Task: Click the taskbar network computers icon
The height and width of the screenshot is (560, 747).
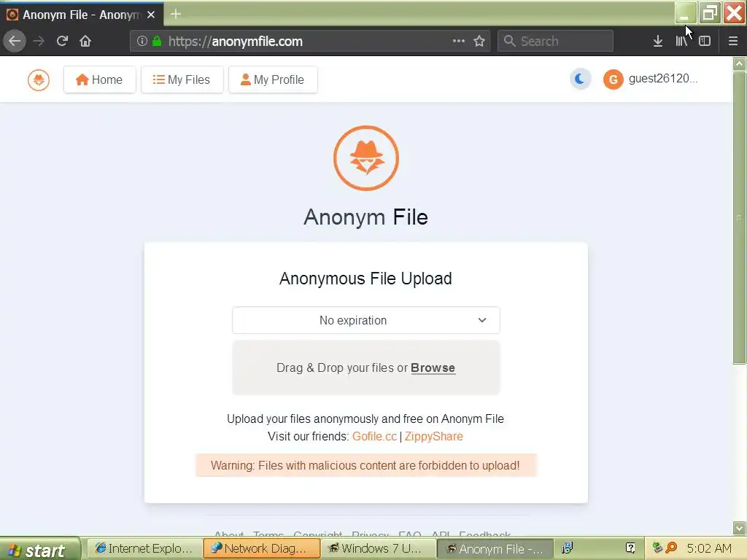Action: point(567,548)
